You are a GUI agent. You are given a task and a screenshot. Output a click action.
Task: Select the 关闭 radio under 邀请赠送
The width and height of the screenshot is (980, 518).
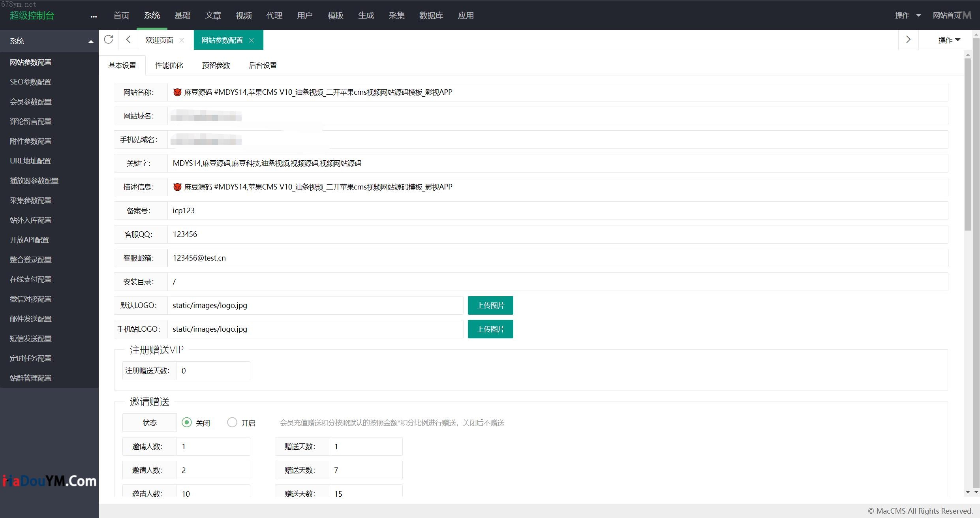187,422
